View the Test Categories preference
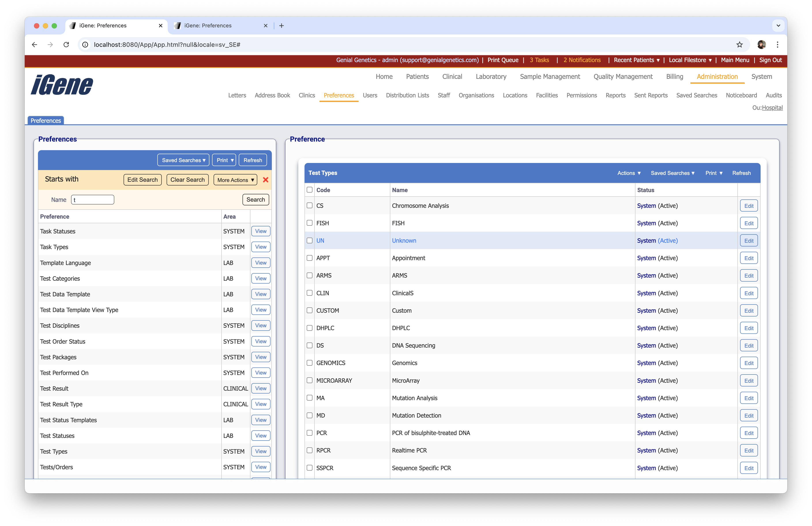Screen dimensions: 812x526 point(261,278)
